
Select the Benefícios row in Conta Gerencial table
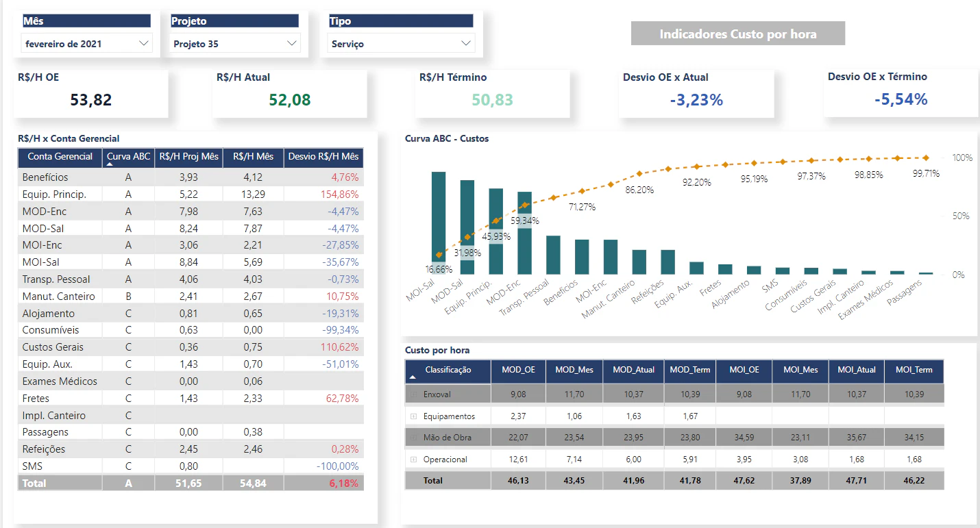pyautogui.click(x=191, y=177)
